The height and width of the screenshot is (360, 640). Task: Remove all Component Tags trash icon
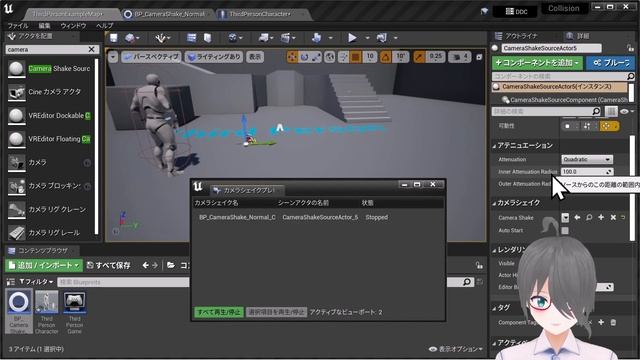pos(613,322)
